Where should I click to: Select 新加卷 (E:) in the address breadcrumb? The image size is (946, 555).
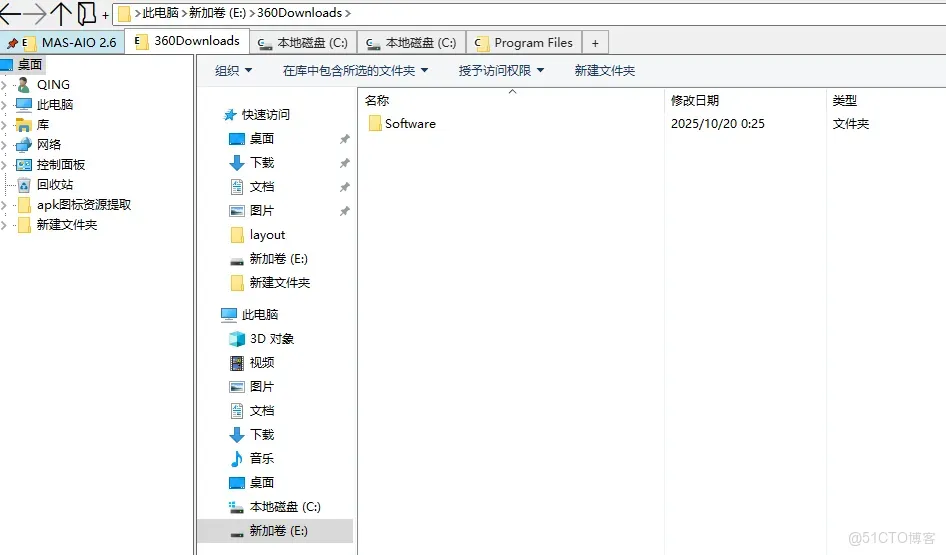pyautogui.click(x=217, y=13)
